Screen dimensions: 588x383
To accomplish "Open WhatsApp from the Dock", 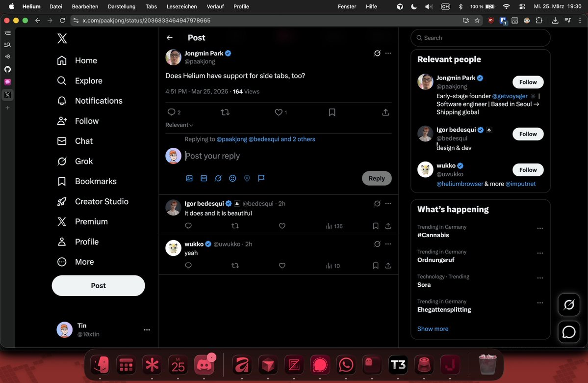I will click(346, 365).
